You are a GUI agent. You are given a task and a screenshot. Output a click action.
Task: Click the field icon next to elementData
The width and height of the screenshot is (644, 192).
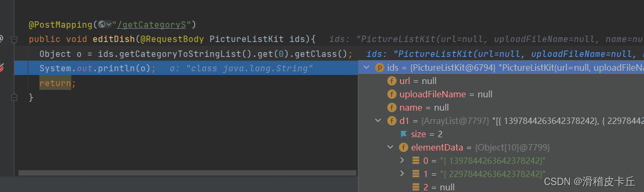point(404,147)
